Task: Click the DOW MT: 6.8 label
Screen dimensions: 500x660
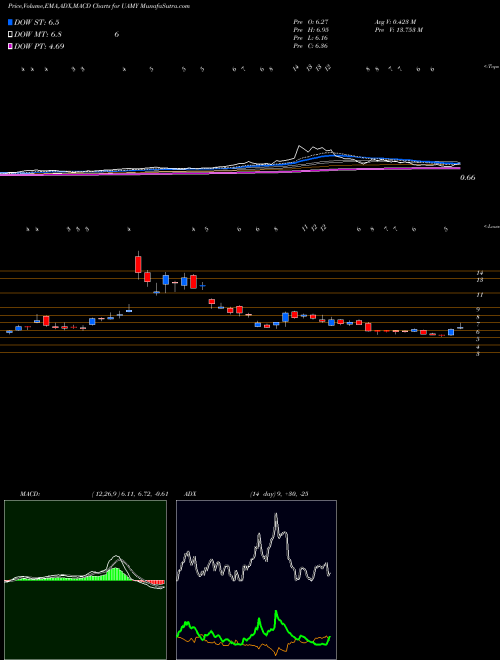Action: [38, 35]
